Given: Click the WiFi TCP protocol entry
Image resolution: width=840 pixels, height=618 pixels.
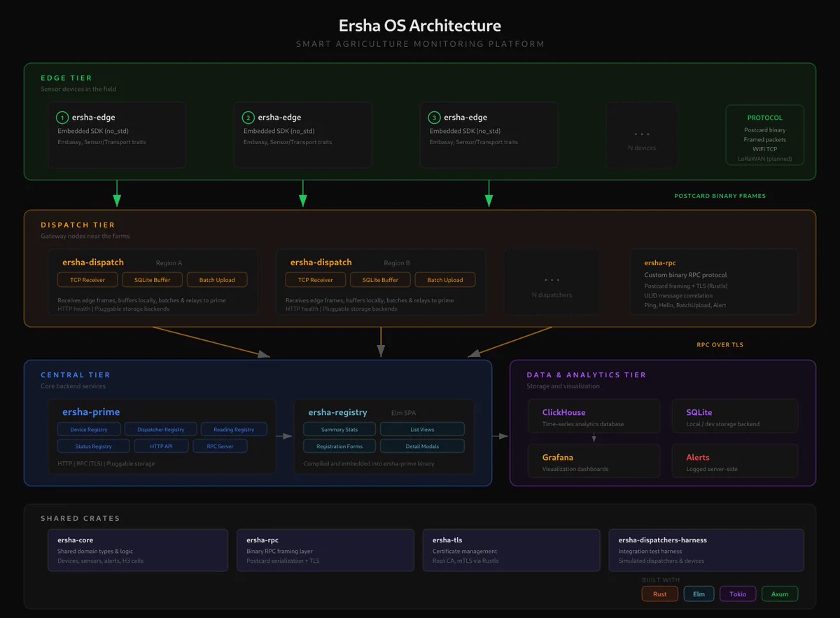Looking at the screenshot, I should [x=764, y=149].
